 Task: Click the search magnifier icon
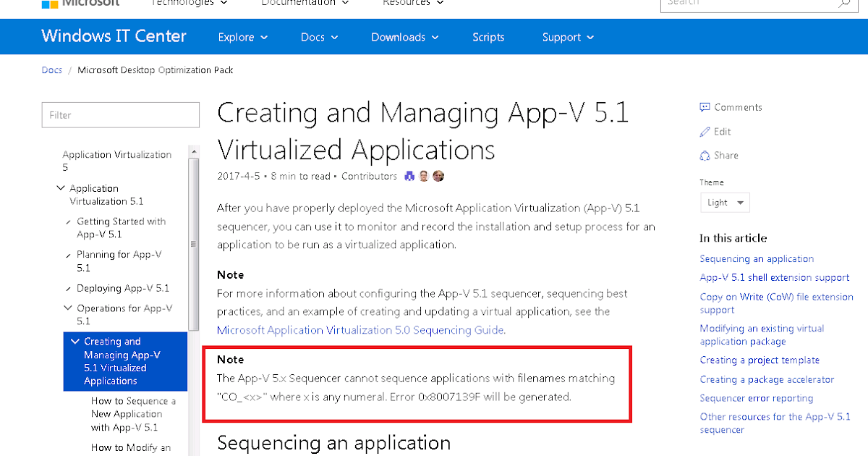(844, 3)
